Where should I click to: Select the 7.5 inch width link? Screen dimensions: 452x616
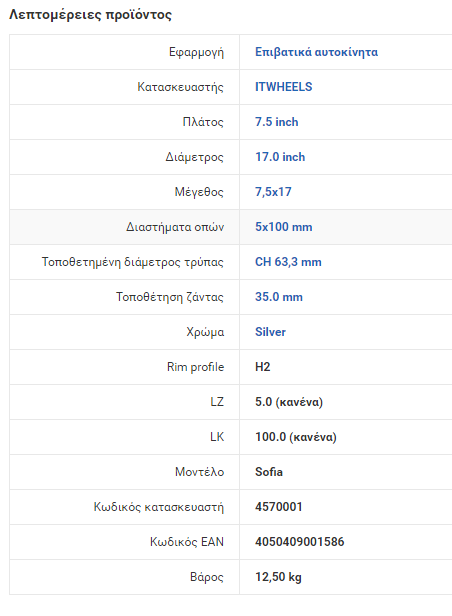point(276,122)
